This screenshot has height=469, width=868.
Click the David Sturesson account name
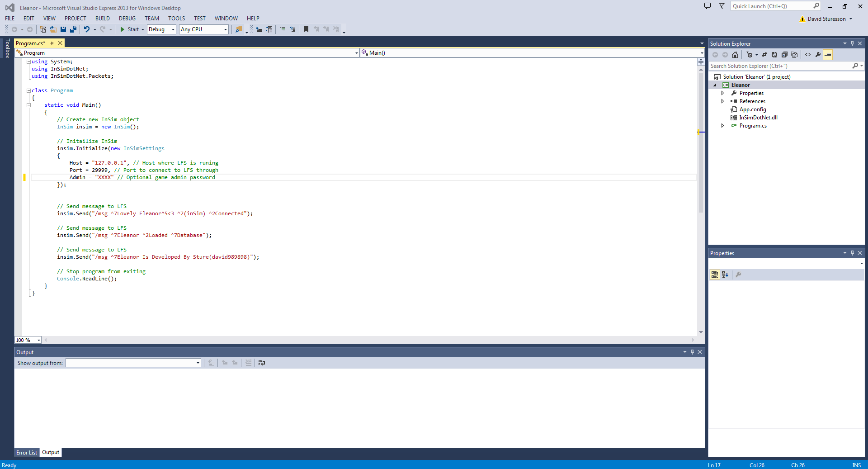826,19
